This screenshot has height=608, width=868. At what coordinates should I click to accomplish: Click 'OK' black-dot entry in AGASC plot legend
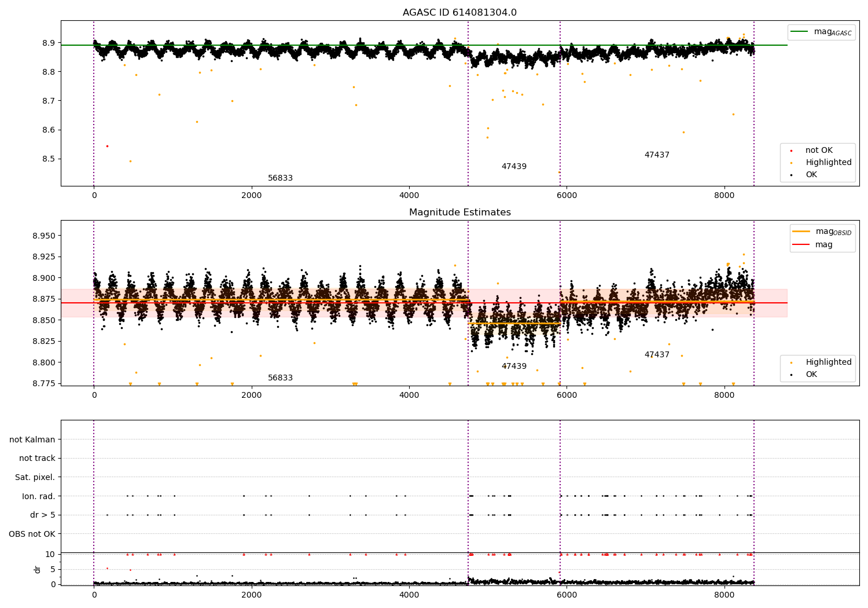point(811,175)
